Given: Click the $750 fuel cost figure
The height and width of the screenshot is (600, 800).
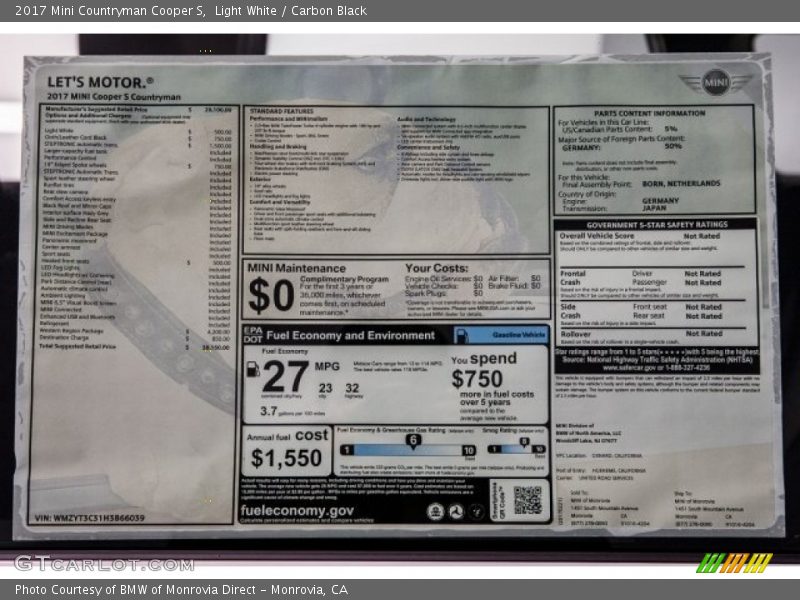Looking at the screenshot, I should pos(477,379).
